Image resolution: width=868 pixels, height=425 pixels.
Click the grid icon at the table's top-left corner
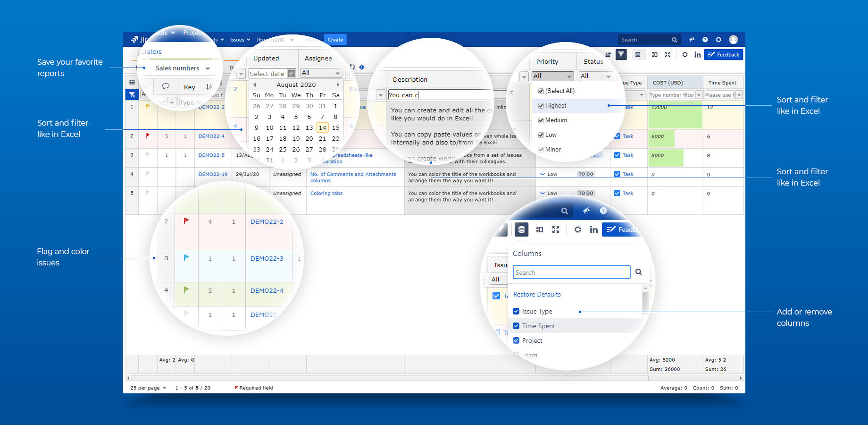point(132,82)
